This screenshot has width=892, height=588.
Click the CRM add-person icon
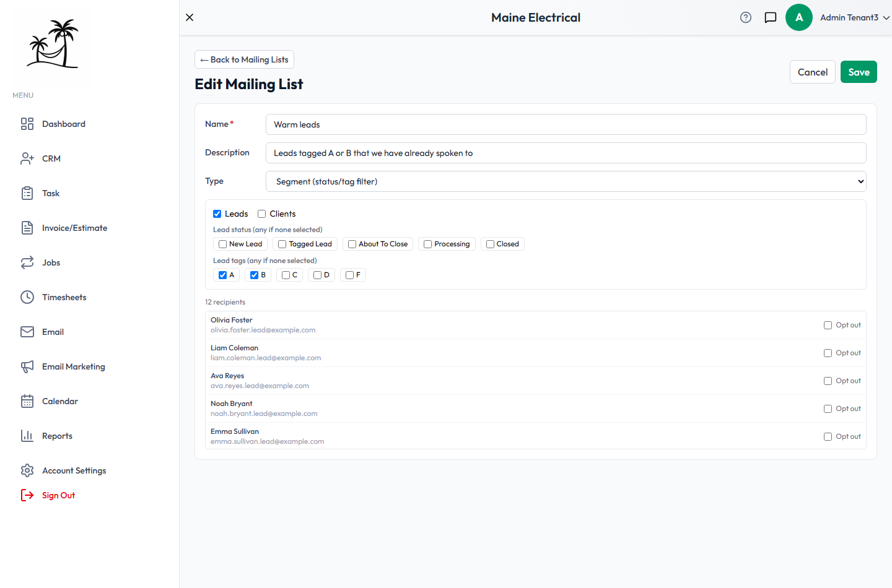[x=27, y=158]
